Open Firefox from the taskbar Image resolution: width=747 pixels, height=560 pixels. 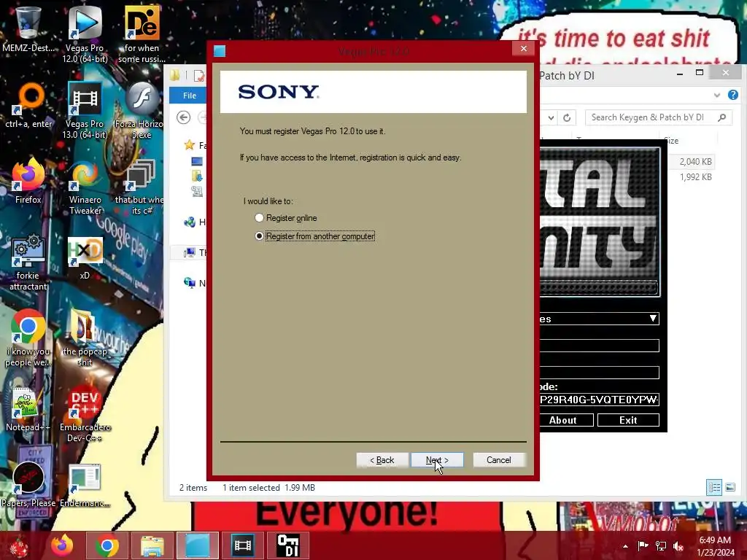click(63, 545)
